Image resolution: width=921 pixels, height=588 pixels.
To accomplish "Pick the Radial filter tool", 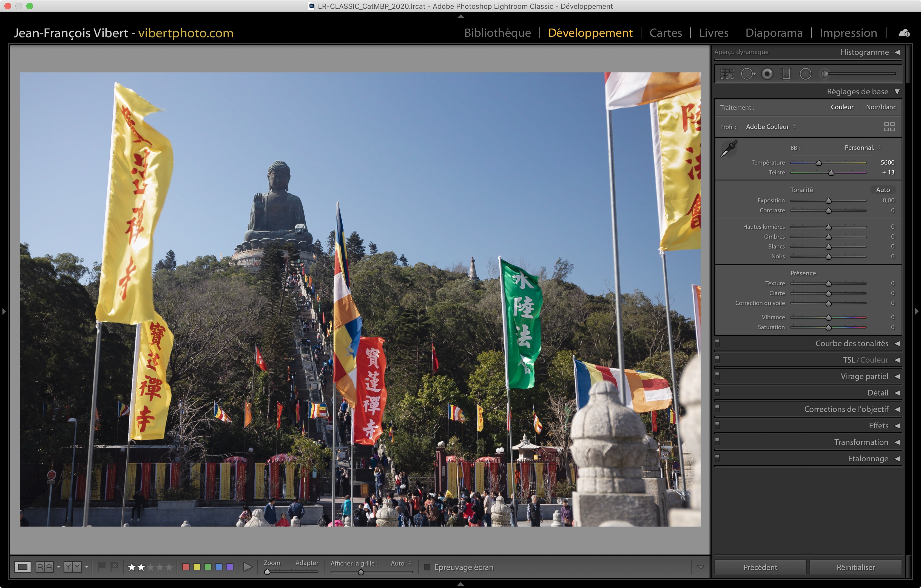I will point(805,74).
